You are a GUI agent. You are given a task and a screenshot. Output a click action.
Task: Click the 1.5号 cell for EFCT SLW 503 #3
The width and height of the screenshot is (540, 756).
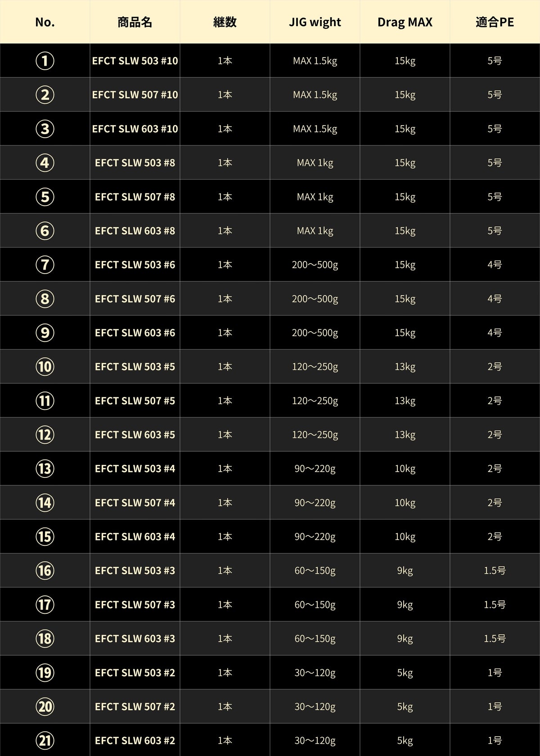pyautogui.click(x=495, y=570)
